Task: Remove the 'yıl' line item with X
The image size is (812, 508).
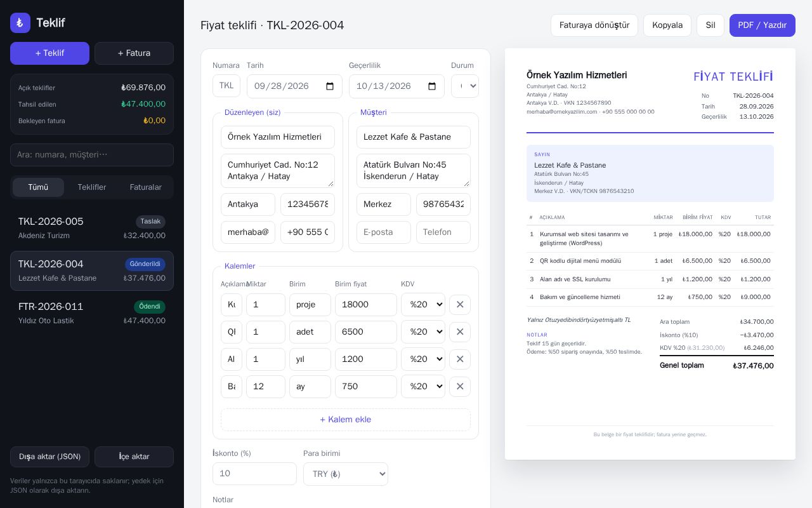Action: point(460,359)
